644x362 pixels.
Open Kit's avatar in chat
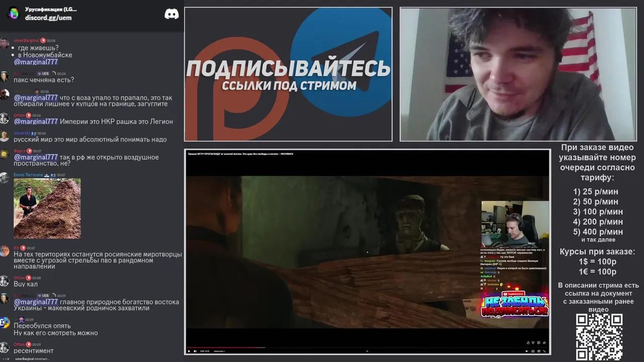coord(5,251)
